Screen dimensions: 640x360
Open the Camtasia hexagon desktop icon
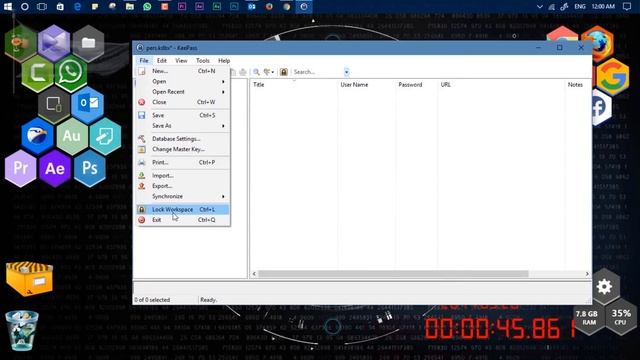(37, 73)
